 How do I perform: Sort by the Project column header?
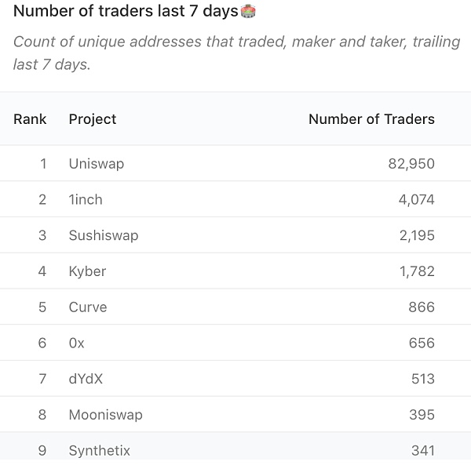point(93,119)
